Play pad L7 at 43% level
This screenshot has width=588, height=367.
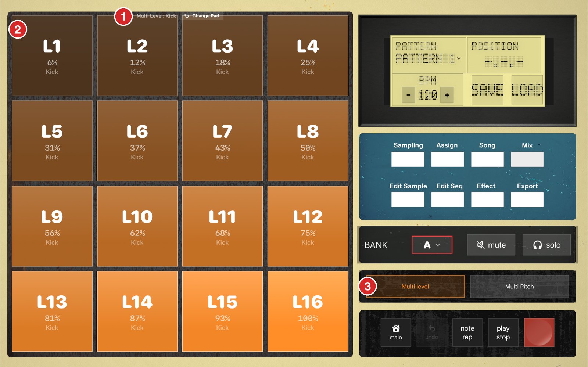(222, 141)
